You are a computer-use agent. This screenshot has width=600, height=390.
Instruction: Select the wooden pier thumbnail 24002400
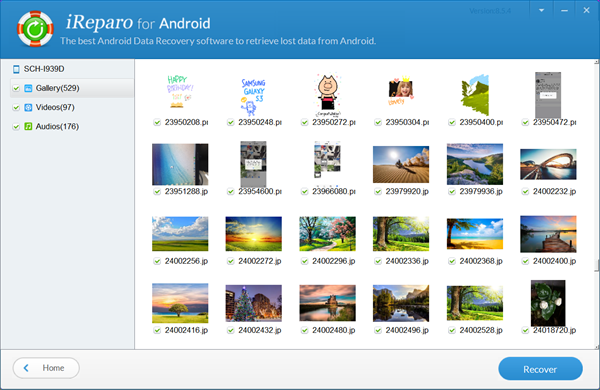coord(548,234)
